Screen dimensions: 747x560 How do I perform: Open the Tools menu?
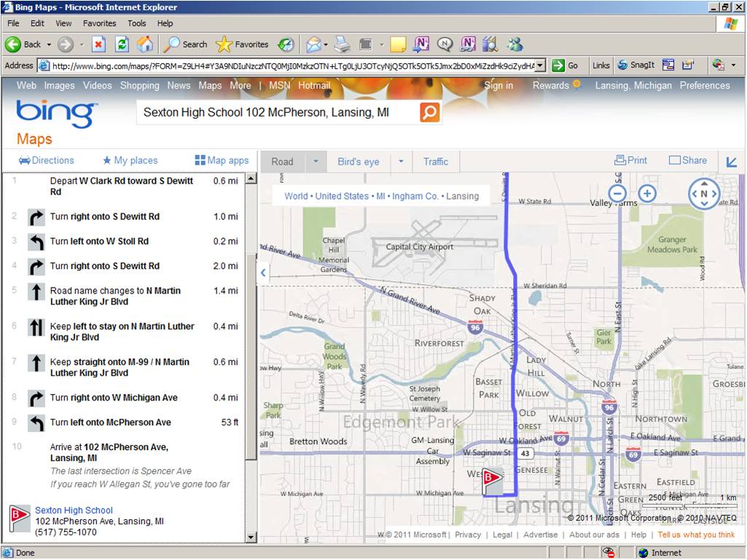137,23
